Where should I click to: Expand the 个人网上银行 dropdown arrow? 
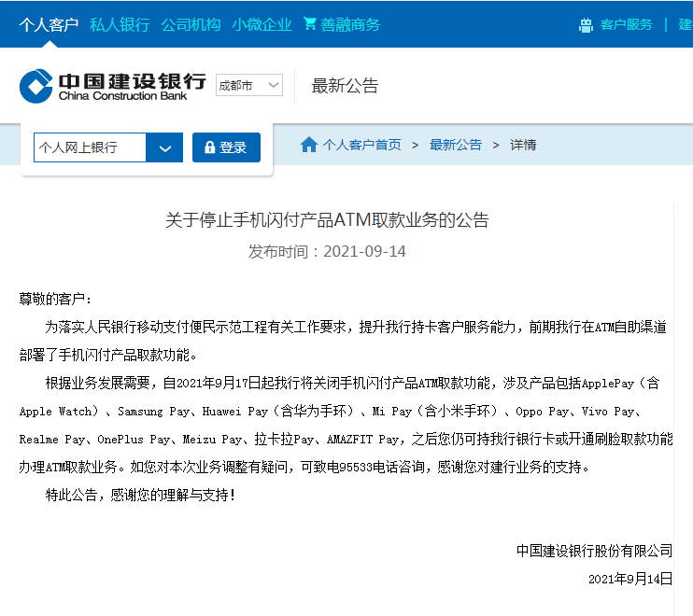[x=164, y=147]
